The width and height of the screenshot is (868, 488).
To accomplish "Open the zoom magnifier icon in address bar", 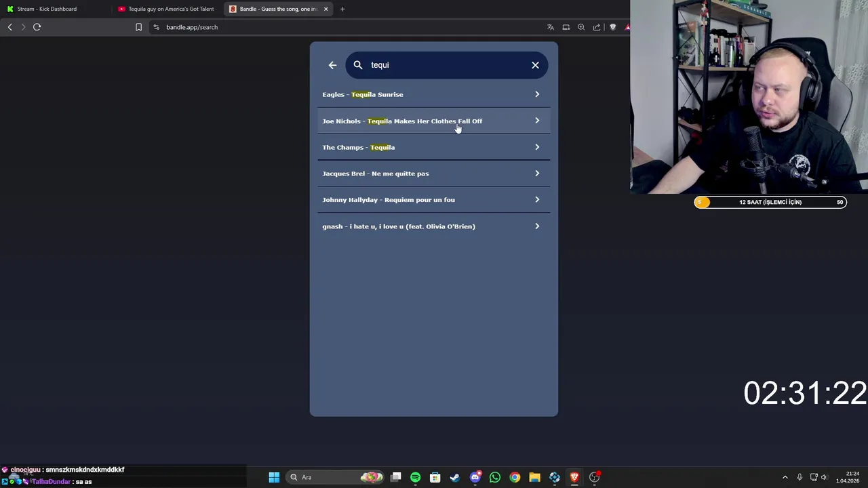I will point(581,27).
